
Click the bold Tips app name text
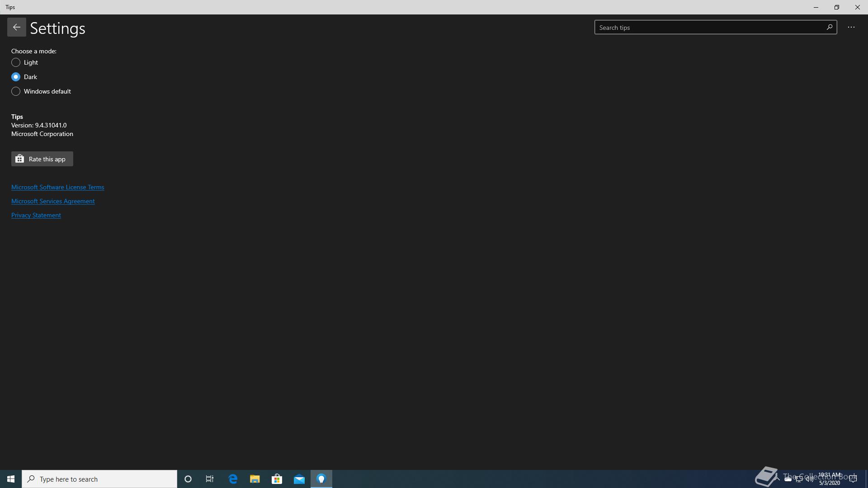point(17,117)
